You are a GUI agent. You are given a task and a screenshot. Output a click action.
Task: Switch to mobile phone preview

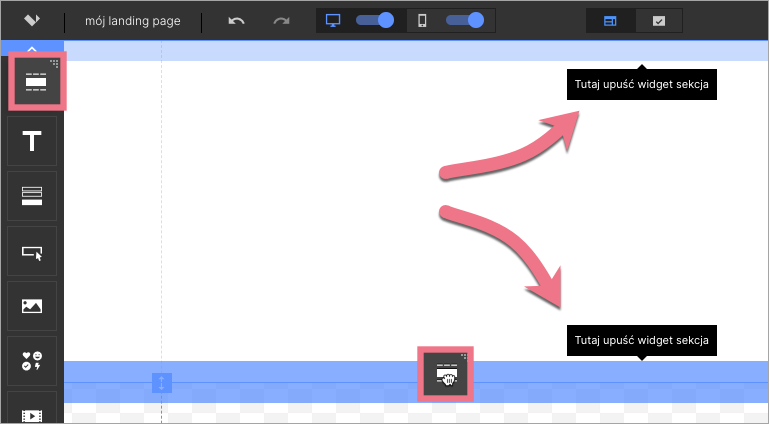click(422, 20)
